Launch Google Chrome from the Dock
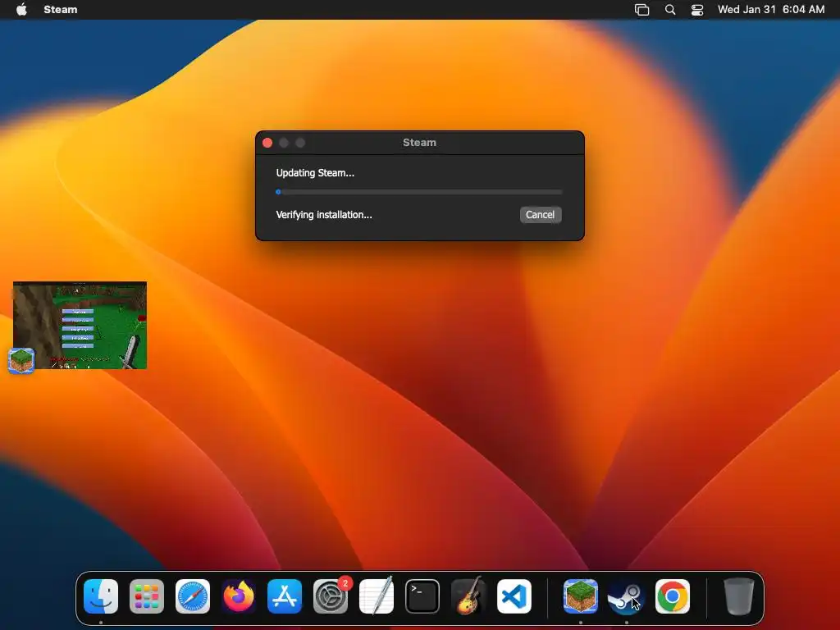The height and width of the screenshot is (630, 840). coord(673,596)
